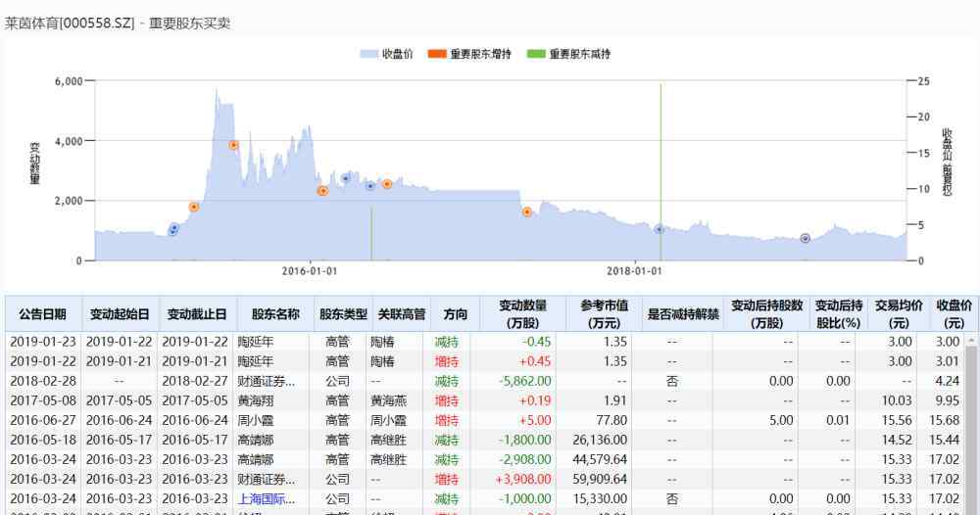This screenshot has height=515, width=980.
Task: Select the 2016-05-18 announcement date cell
Action: coord(43,440)
